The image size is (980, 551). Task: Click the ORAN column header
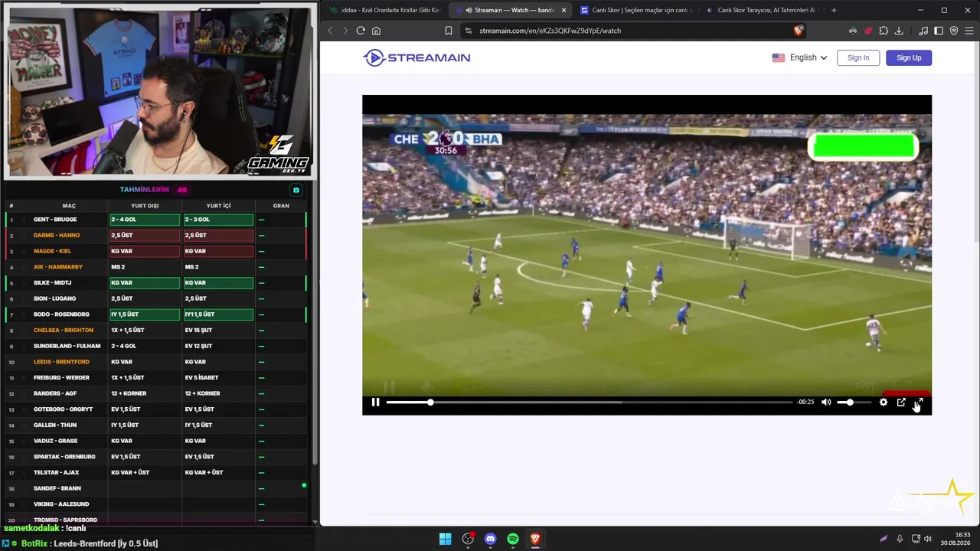tap(281, 206)
